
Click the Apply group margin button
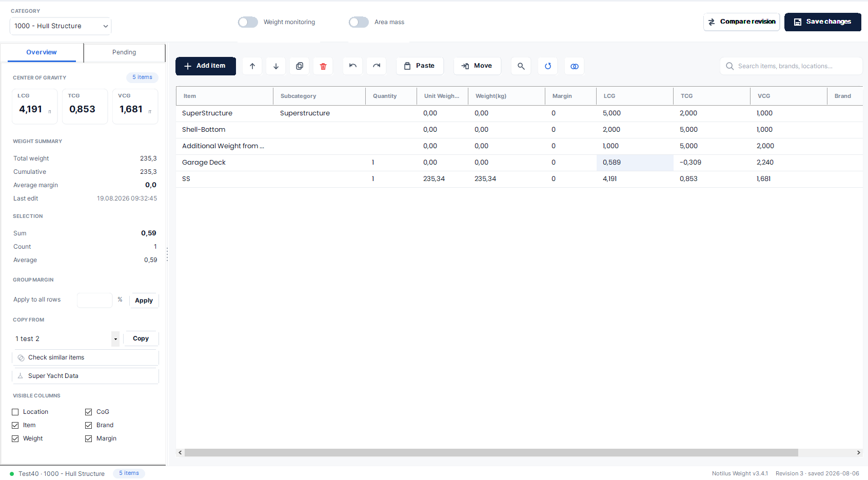tap(144, 301)
